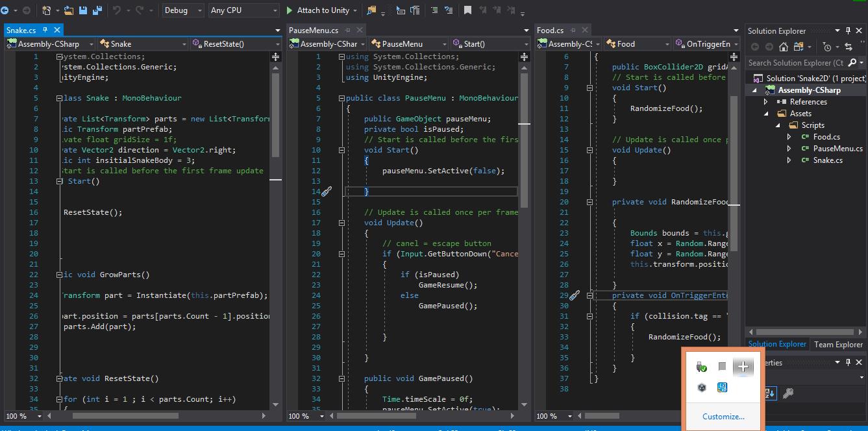Toggle the pin on the Snake.cs tab

(x=45, y=30)
